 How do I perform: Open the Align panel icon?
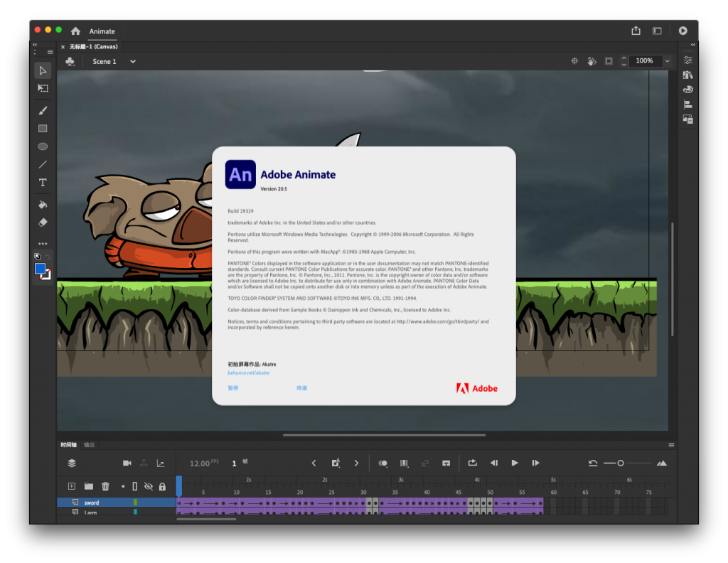(688, 104)
